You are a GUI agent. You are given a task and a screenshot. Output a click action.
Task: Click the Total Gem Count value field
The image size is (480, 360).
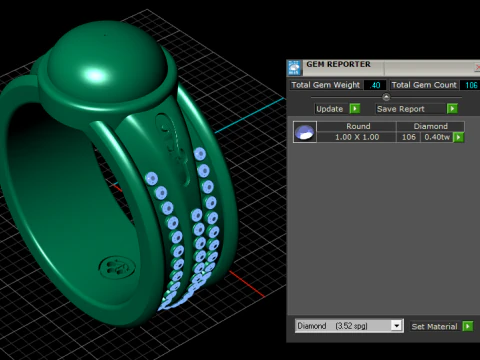470,85
